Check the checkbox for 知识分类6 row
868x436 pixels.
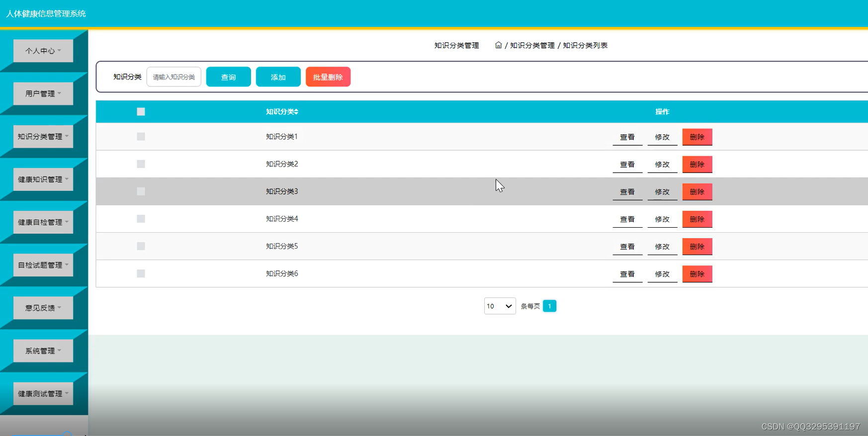[x=141, y=273]
